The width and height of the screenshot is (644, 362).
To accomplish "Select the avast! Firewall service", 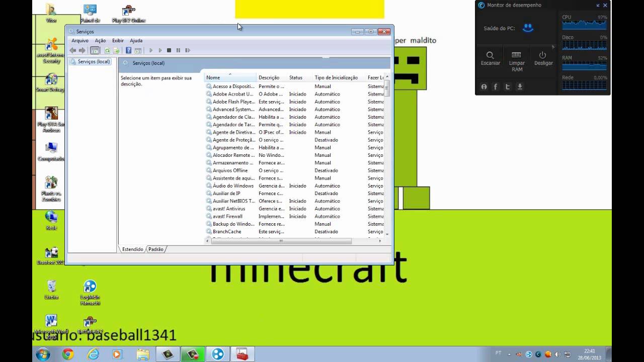I will [x=294, y=216].
